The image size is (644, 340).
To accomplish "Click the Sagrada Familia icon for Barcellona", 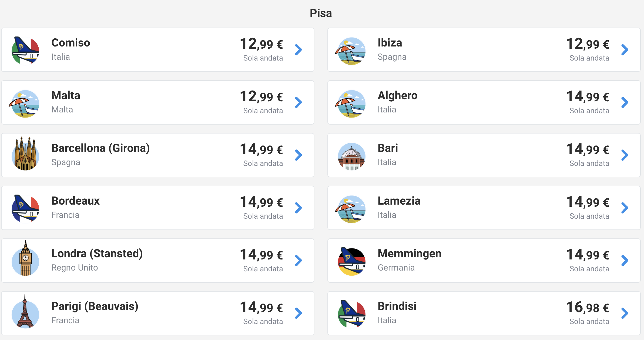I will coord(25,154).
